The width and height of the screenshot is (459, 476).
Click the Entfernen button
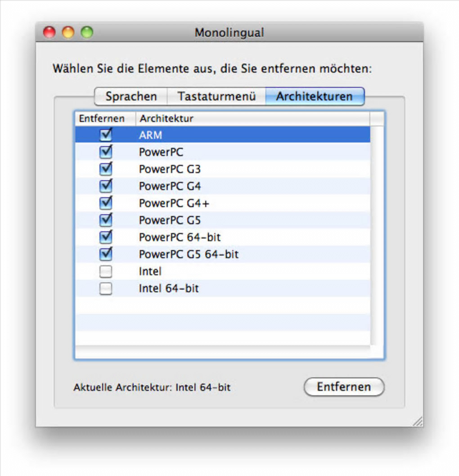point(344,387)
